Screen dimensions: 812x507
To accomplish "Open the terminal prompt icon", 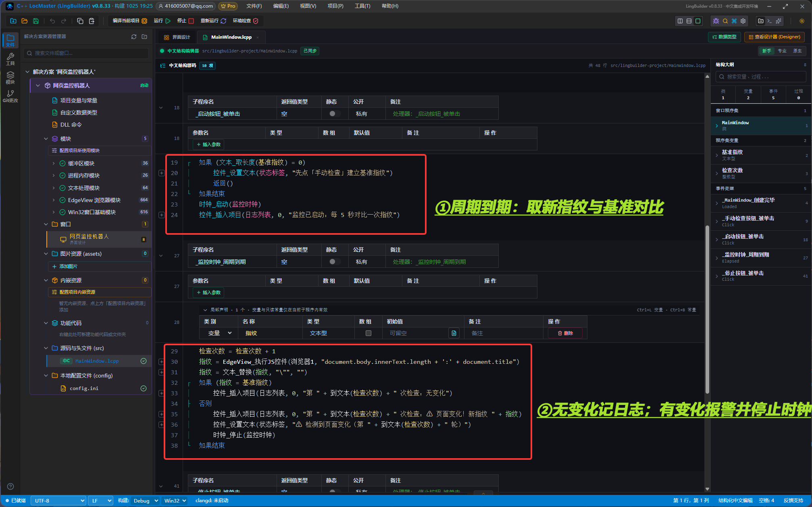I will [x=770, y=21].
